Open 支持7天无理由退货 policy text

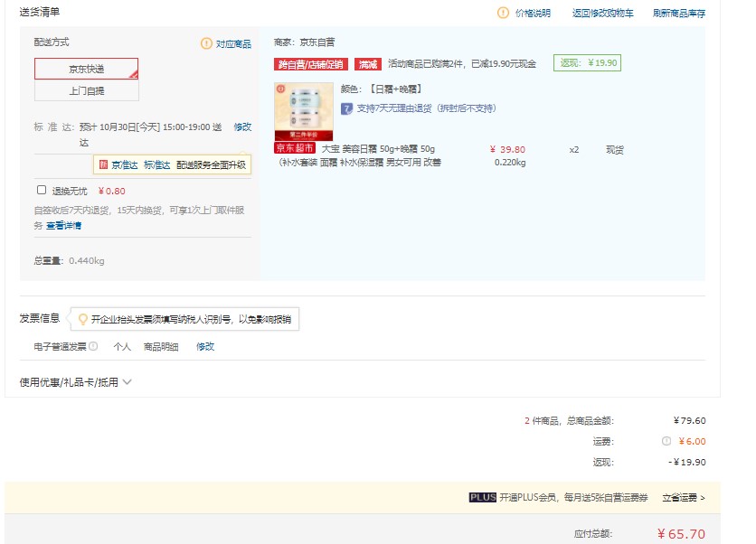426,108
